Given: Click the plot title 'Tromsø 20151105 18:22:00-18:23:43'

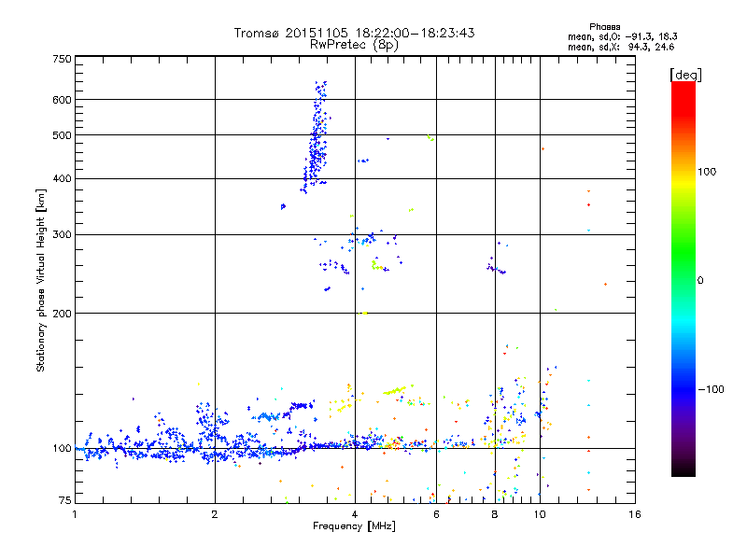Looking at the screenshot, I should click(x=354, y=33).
